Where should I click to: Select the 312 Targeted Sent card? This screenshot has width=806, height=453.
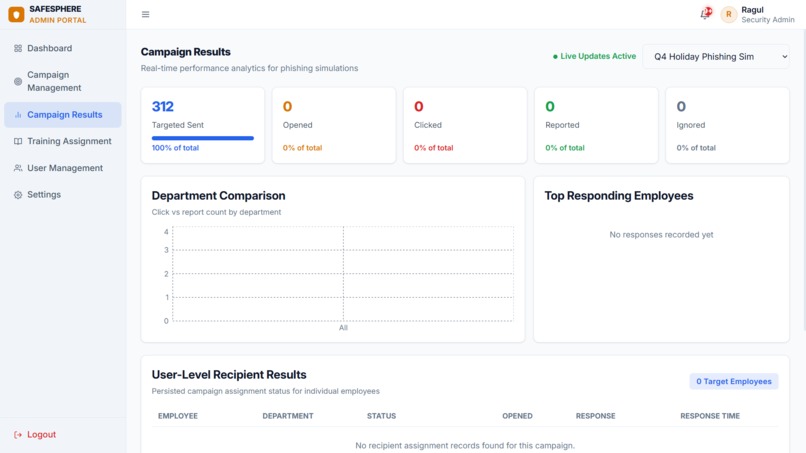tap(203, 125)
